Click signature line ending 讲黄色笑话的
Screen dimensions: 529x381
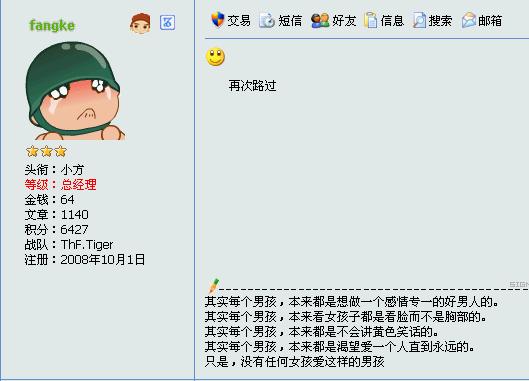point(322,332)
